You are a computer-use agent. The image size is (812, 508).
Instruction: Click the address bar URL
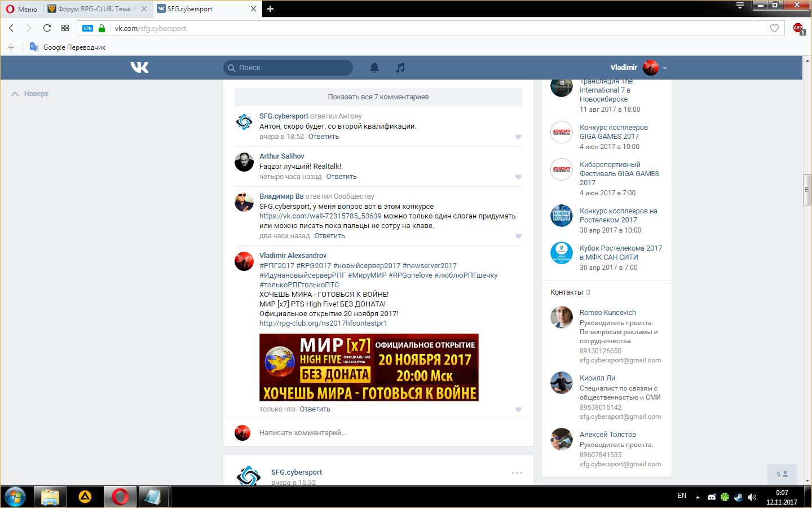(151, 28)
